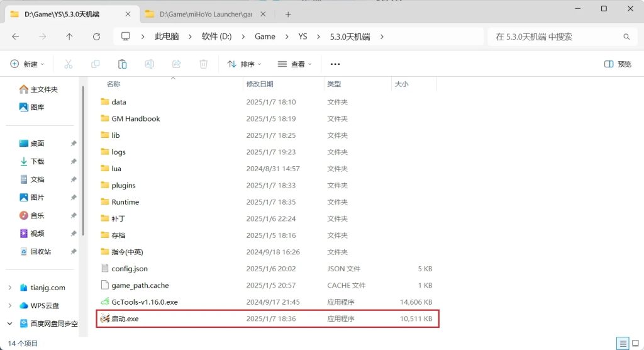Click the Share icon in toolbar
Viewport: 644px width, 350px height.
coord(177,64)
